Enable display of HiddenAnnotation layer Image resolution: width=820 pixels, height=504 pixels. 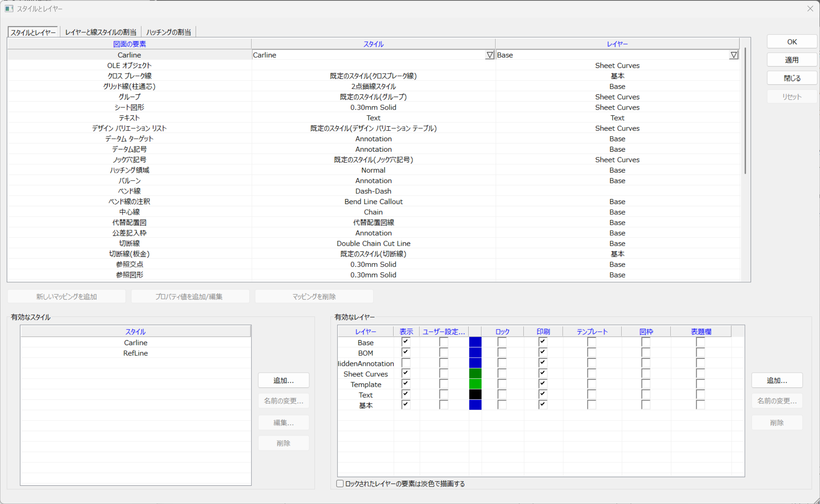point(405,363)
